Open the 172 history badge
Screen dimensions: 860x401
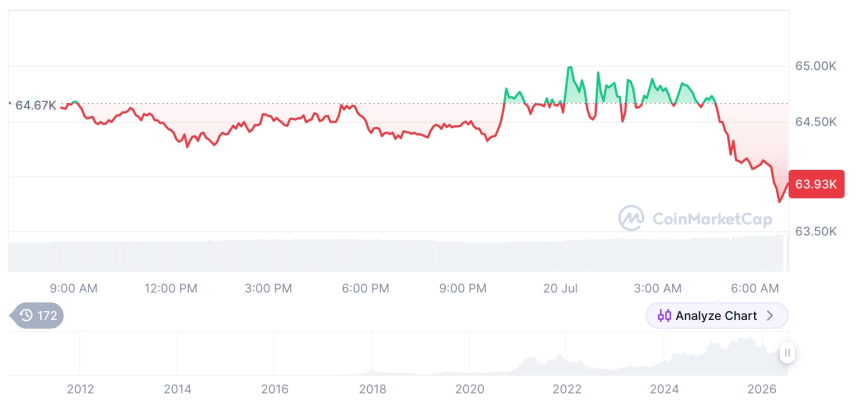point(37,315)
